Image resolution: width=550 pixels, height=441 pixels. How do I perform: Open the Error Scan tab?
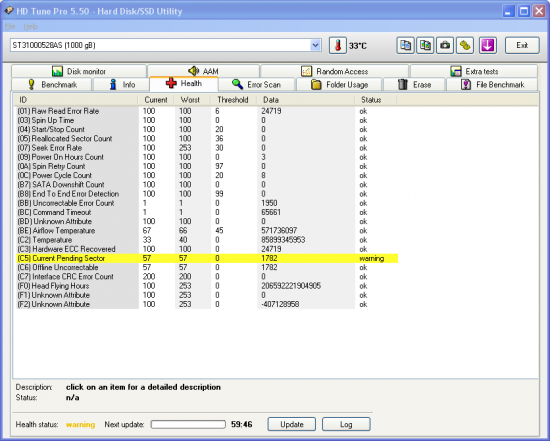256,85
